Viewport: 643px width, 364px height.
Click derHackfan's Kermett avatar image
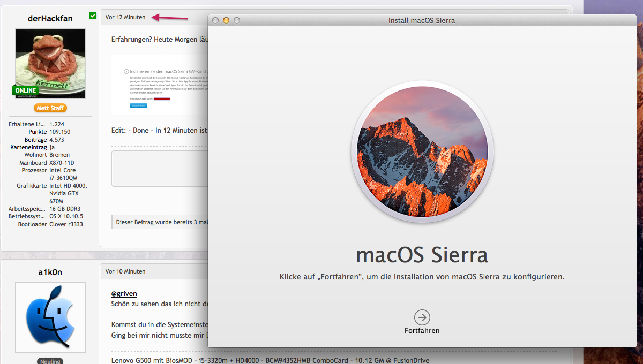tap(50, 64)
